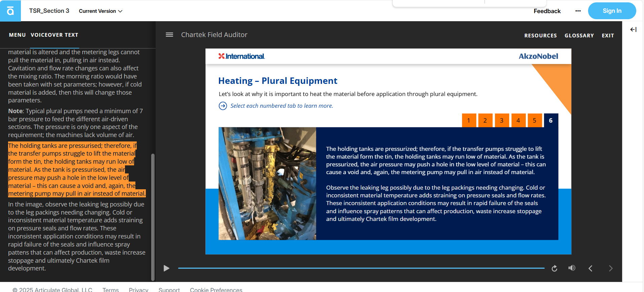Image resolution: width=644 pixels, height=292 pixels.
Task: Toggle the hamburger sidebar menu icon
Action: click(x=169, y=35)
